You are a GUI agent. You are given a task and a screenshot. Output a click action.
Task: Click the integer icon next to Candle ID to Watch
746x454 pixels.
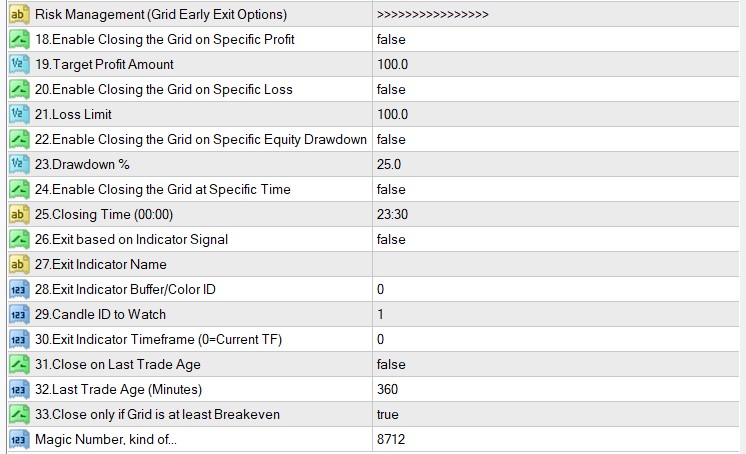[x=18, y=315]
